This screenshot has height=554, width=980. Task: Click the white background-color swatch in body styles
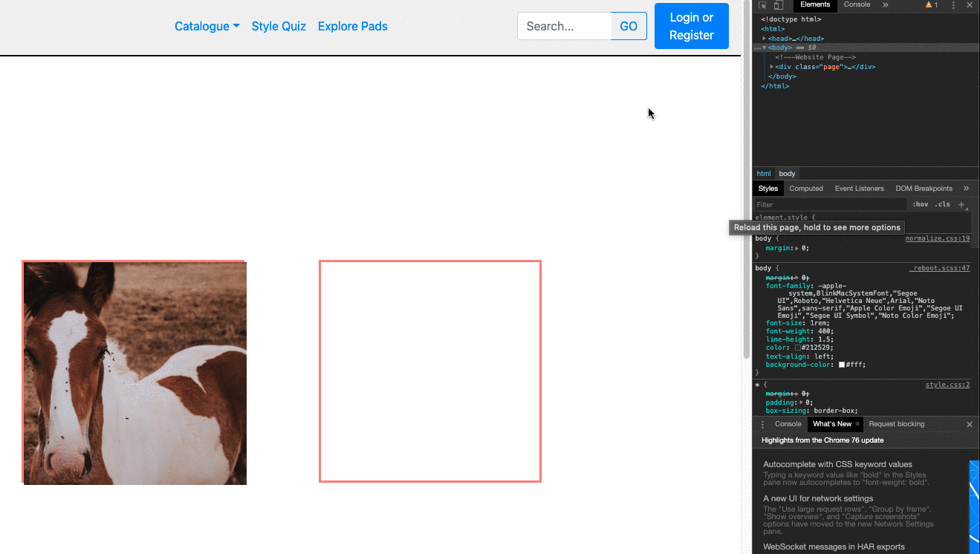coord(841,365)
